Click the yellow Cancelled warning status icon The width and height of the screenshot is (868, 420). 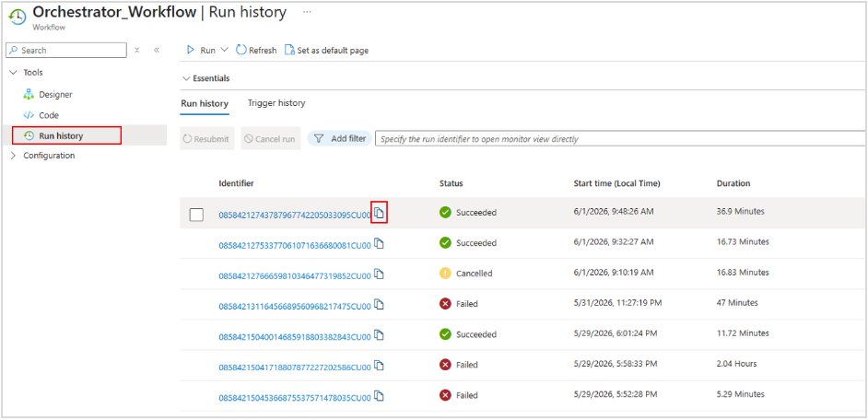445,274
